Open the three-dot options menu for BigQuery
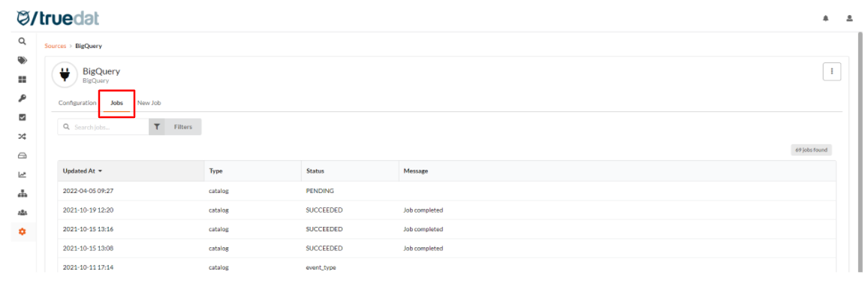The width and height of the screenshot is (868, 287). pos(832,71)
